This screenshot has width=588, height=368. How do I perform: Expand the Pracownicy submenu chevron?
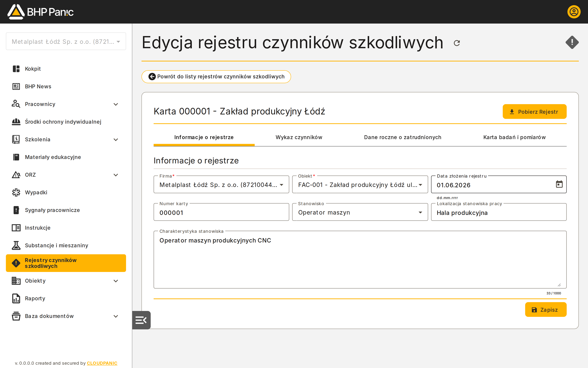[x=116, y=104]
